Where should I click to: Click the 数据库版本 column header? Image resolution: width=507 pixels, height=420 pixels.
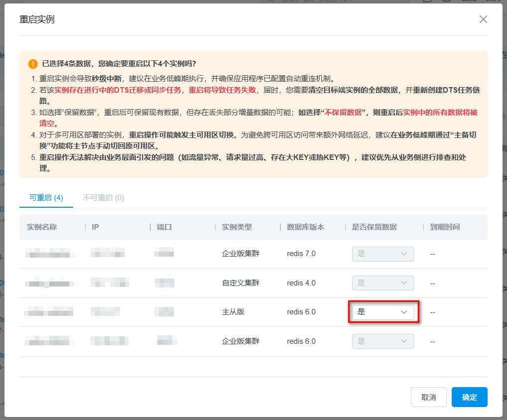tap(306, 227)
